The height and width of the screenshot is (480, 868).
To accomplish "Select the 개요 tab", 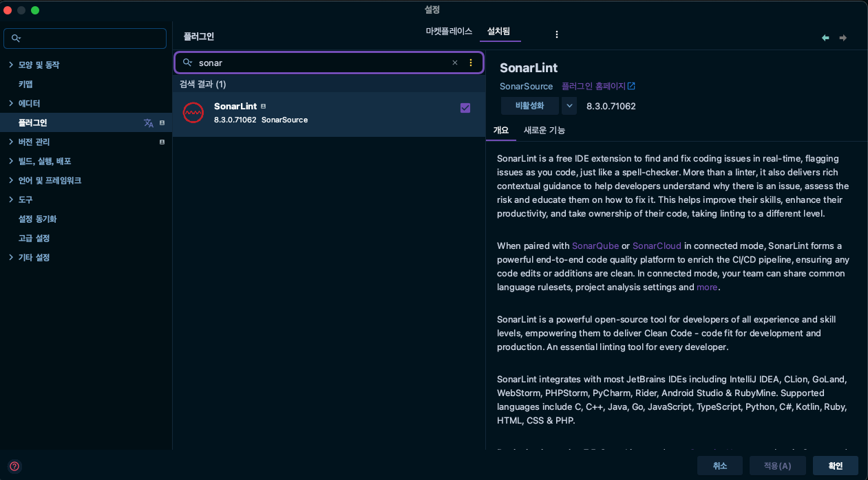I will pyautogui.click(x=500, y=130).
